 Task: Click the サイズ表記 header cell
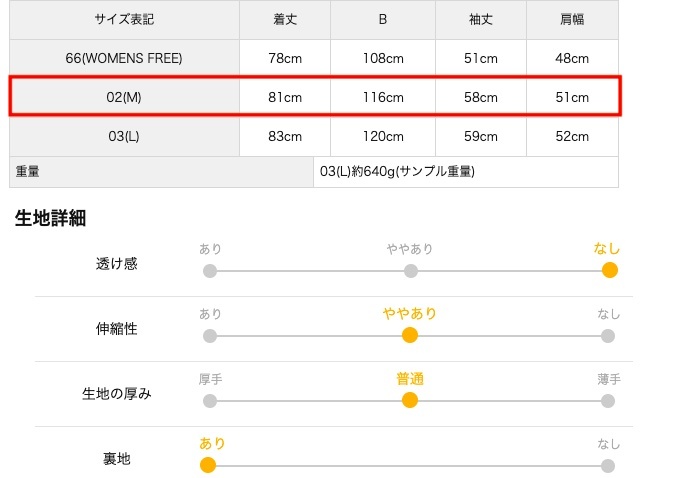[x=125, y=19]
